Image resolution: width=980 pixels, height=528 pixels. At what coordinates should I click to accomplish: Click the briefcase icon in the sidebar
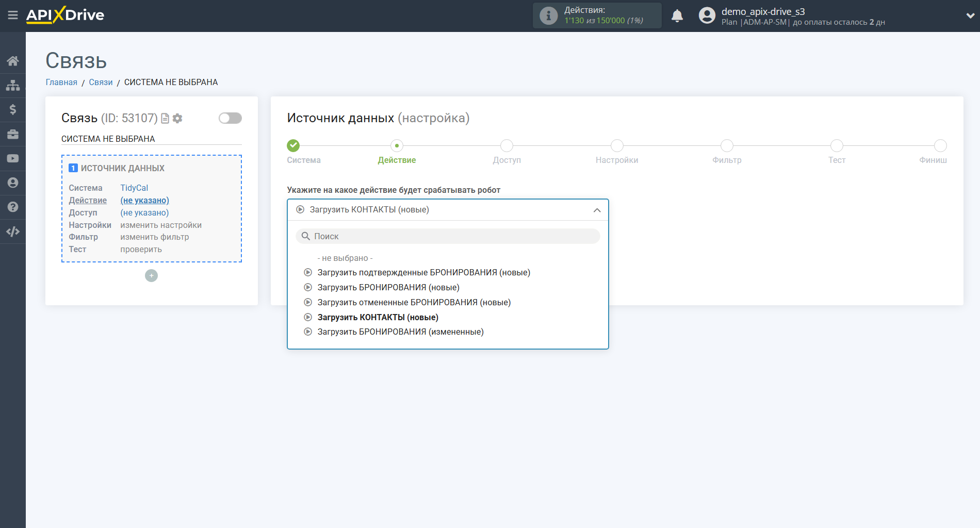click(x=13, y=134)
